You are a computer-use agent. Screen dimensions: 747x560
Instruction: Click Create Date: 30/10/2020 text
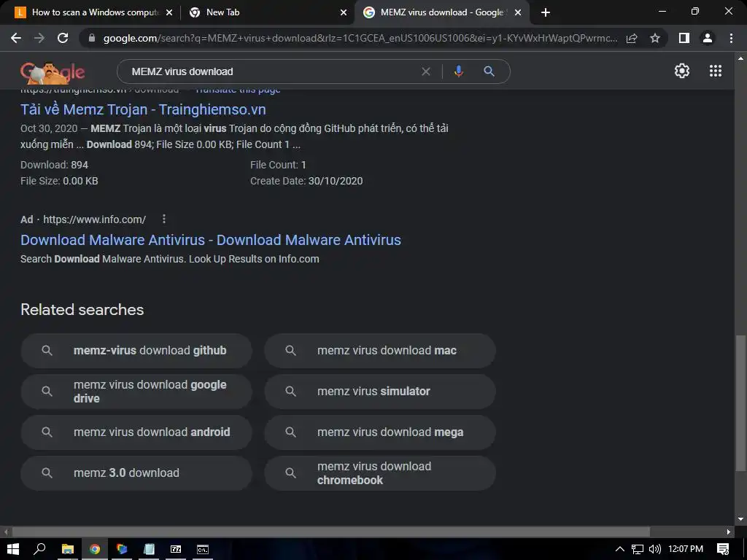(x=306, y=181)
